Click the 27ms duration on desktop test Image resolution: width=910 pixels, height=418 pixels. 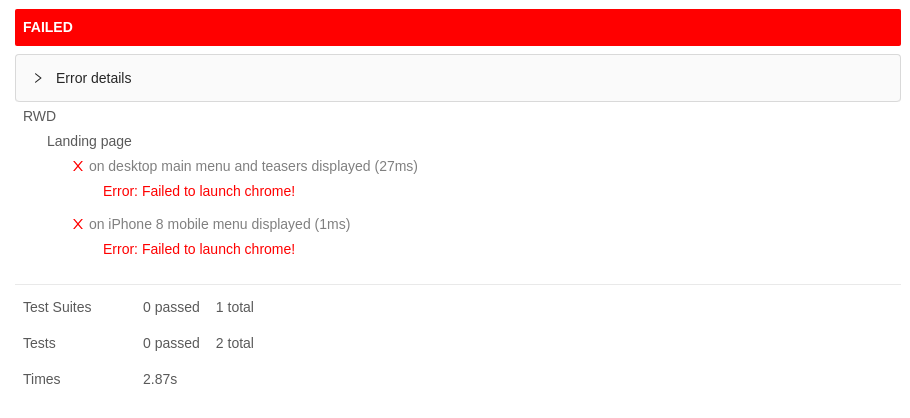pyautogui.click(x=396, y=167)
